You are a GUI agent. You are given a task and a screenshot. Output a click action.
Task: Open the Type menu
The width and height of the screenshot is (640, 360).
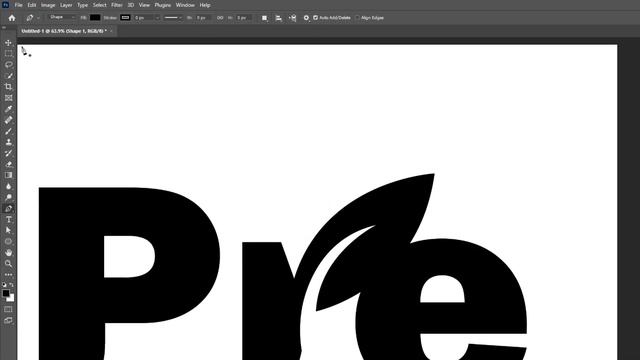[x=82, y=5]
